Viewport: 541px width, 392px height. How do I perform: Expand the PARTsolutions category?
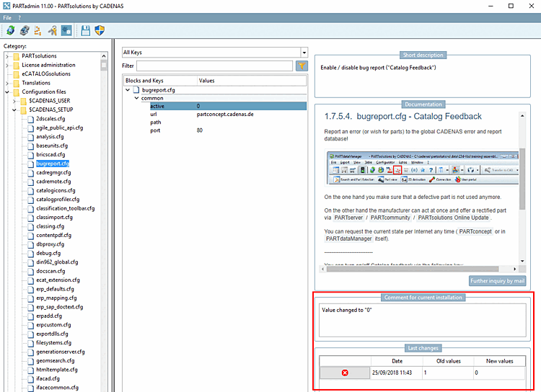pos(7,56)
